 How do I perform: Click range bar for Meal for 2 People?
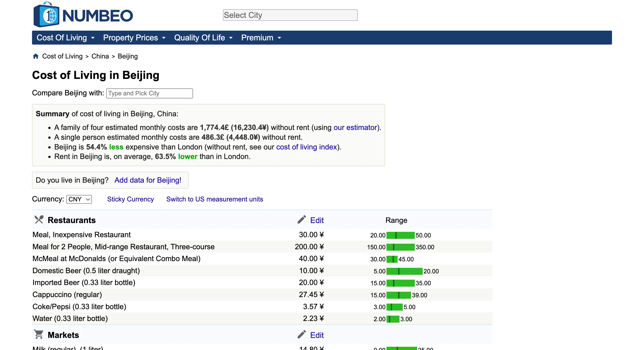400,247
